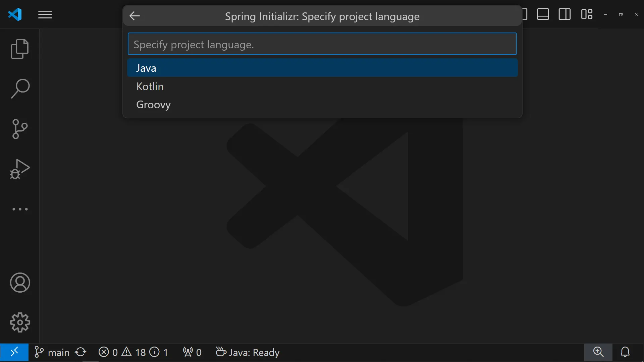644x362 pixels.
Task: Open the Accounts menu icon
Action: click(x=20, y=283)
